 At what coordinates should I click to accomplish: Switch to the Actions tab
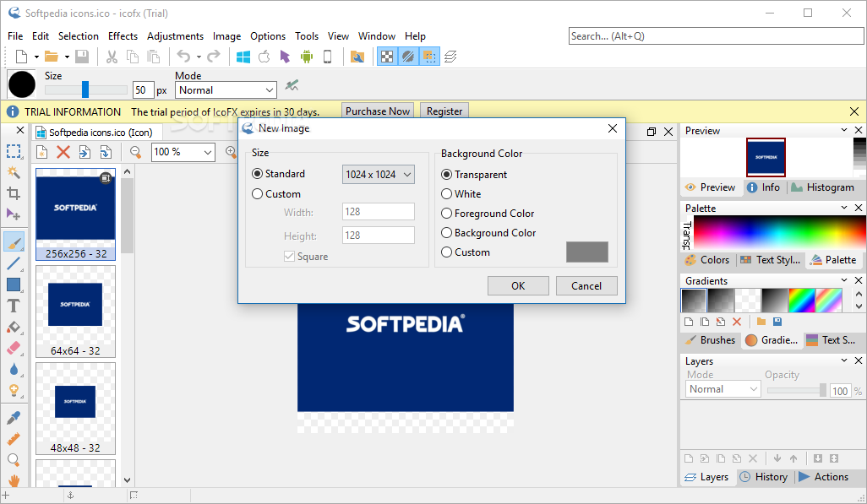824,477
